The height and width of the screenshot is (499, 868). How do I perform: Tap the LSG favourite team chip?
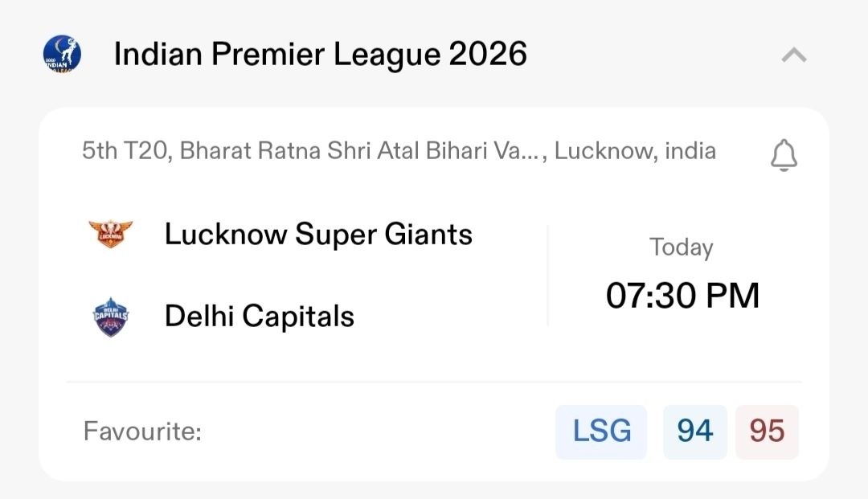(601, 432)
